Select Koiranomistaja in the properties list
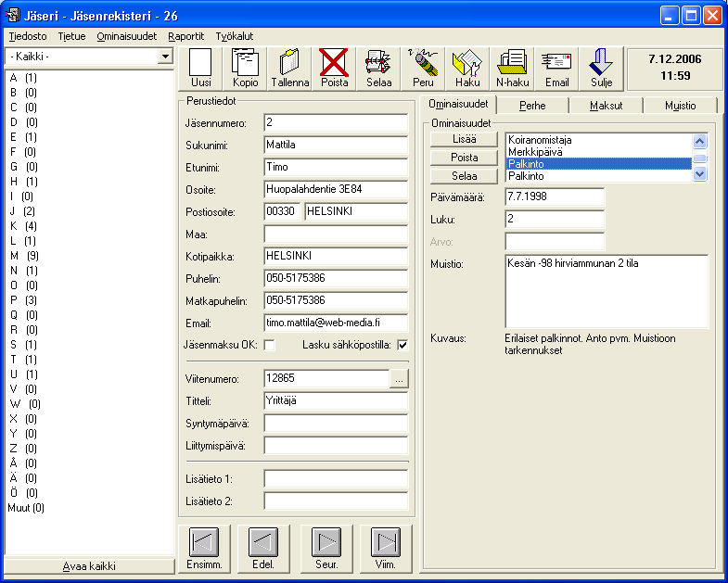Viewport: 728px width, 583px height. pyautogui.click(x=598, y=140)
